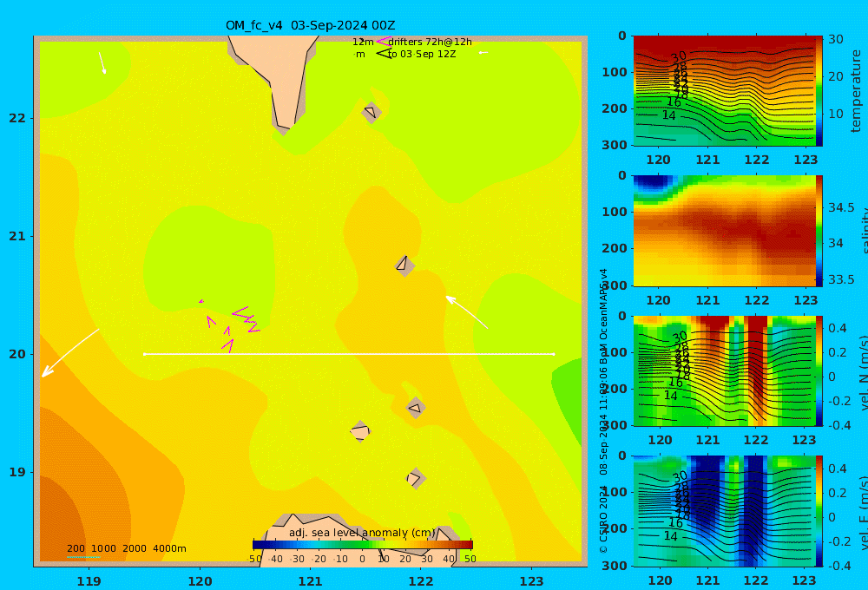Click the 'to 03 Sep 12Z' legend text
The height and width of the screenshot is (590, 868).
[x=422, y=54]
